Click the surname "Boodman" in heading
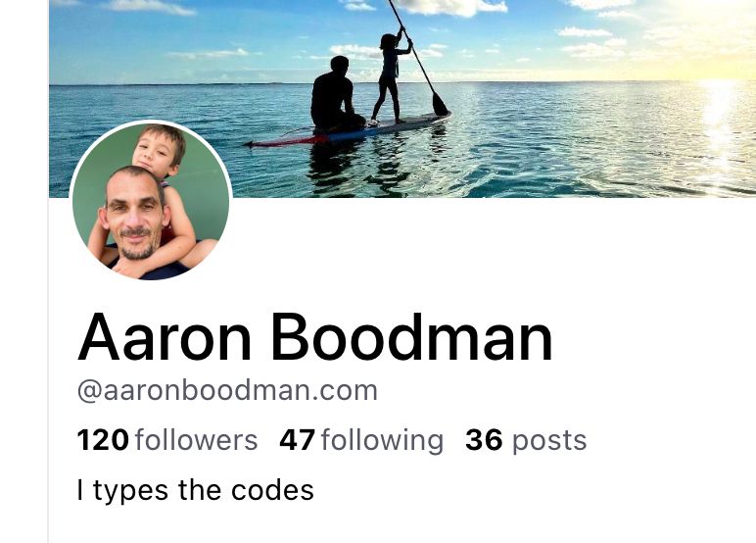This screenshot has height=543, width=756. 411,337
